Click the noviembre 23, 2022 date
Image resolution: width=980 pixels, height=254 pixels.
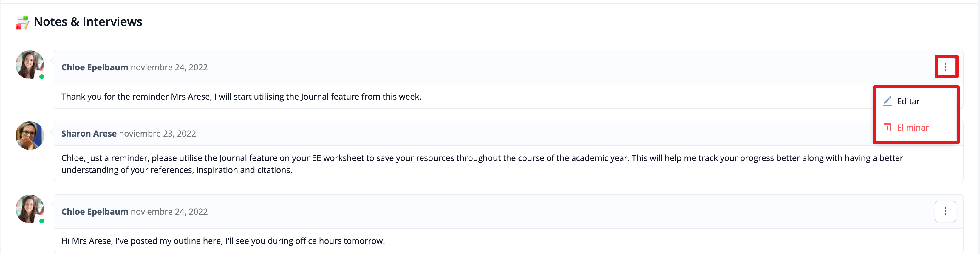pyautogui.click(x=157, y=134)
